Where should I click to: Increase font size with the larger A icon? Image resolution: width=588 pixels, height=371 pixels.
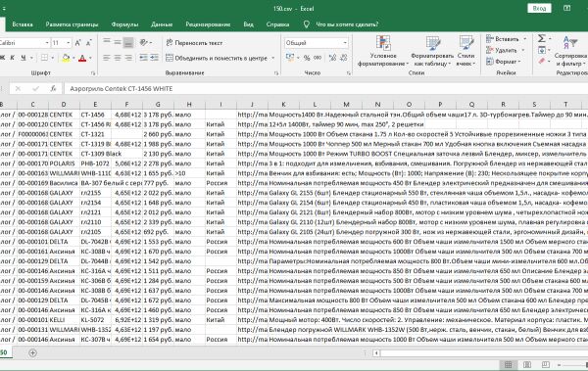(x=77, y=43)
